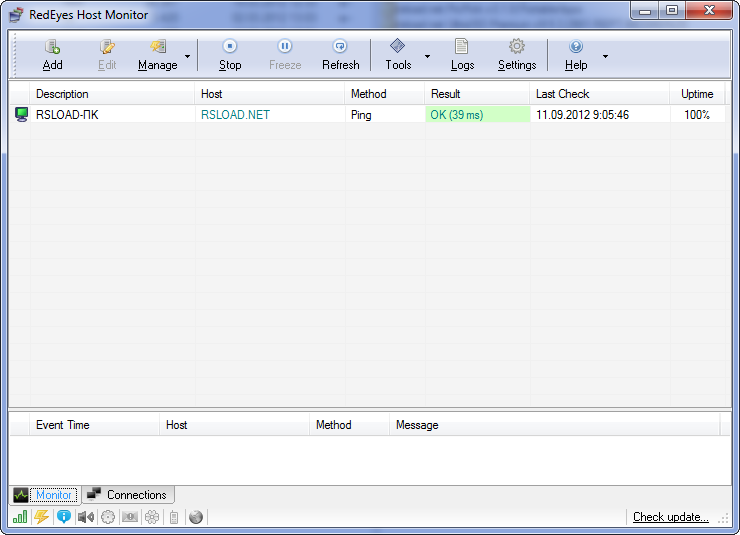This screenshot has height=535, width=740.
Task: Click the grey globe status icon
Action: tap(196, 517)
